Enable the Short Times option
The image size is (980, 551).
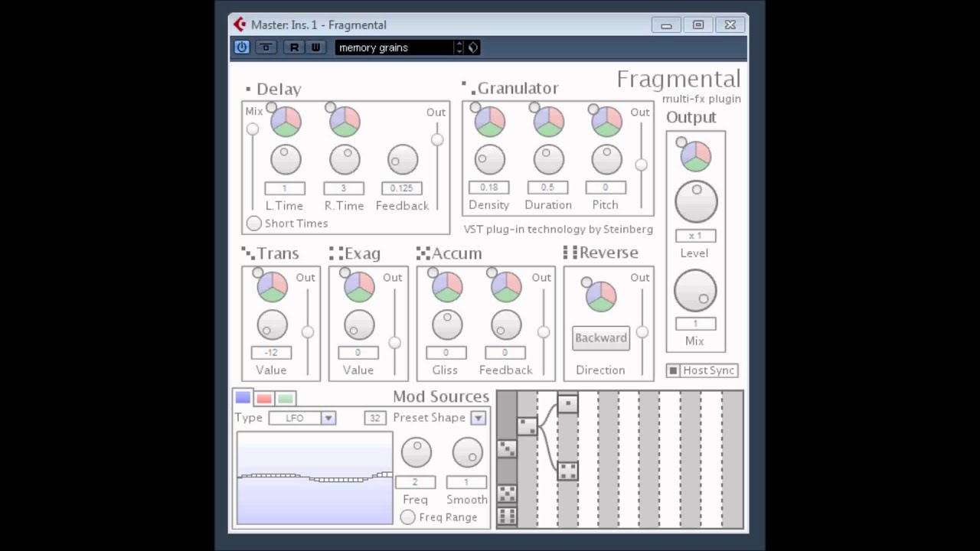coord(253,223)
